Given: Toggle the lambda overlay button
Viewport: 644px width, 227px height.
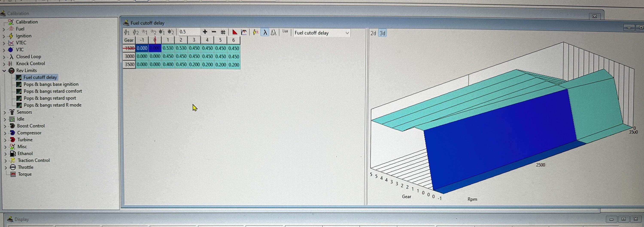Looking at the screenshot, I should pos(265,32).
